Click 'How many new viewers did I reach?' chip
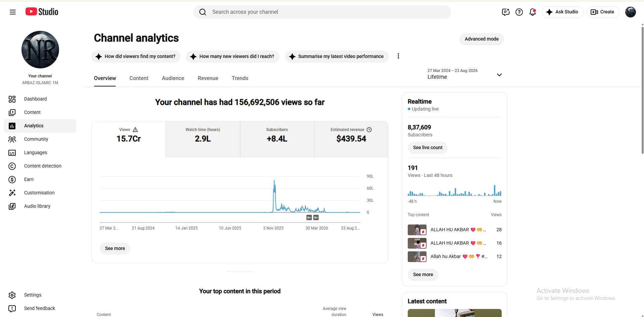644x317 pixels. pos(233,57)
